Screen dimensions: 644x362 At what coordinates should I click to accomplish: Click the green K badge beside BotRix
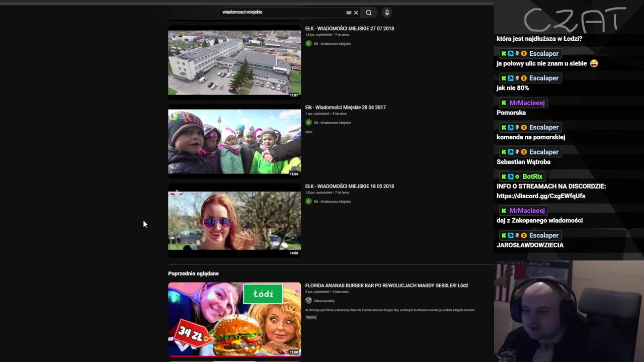504,176
